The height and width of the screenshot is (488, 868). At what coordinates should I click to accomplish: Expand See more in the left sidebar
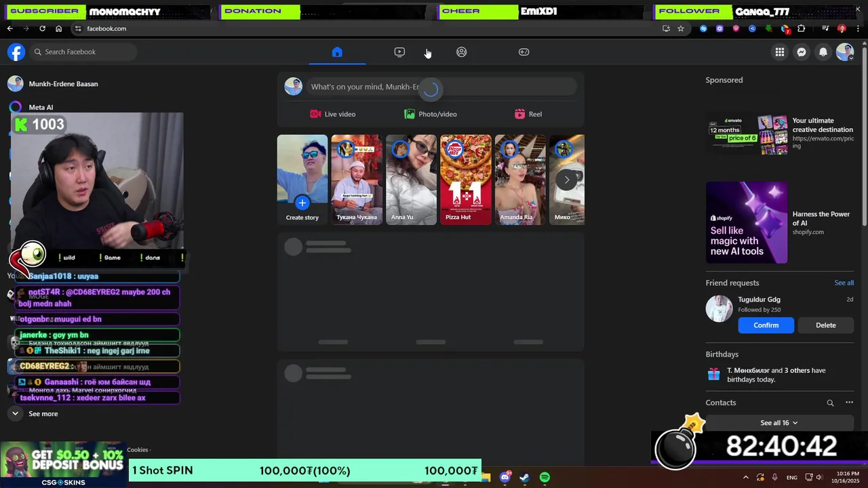pyautogui.click(x=43, y=413)
